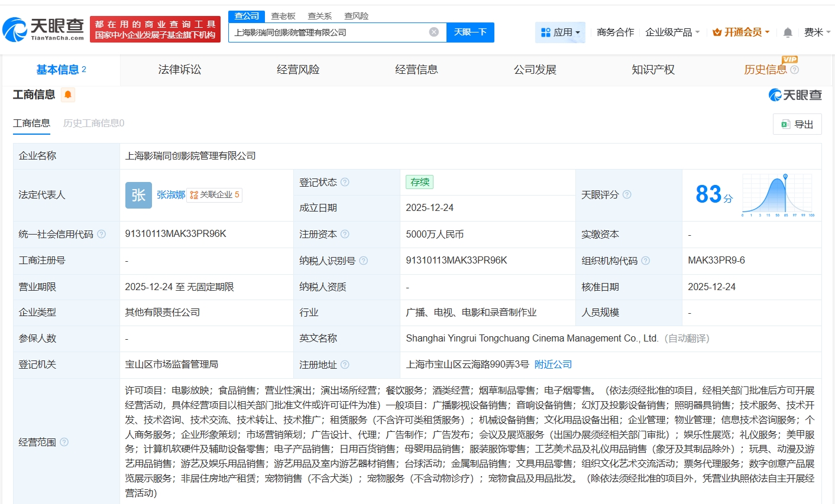Click help icon beside 天眼评分

[627, 194]
